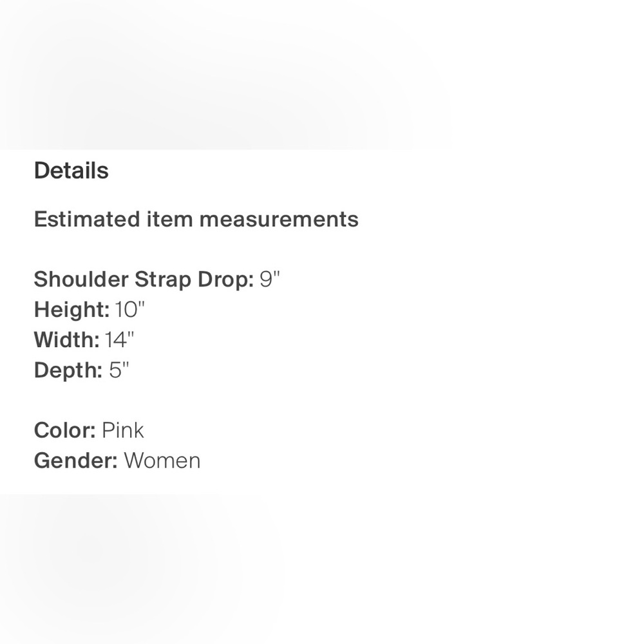This screenshot has height=644, width=644.
Task: Click the Details heading
Action: pyautogui.click(x=71, y=171)
